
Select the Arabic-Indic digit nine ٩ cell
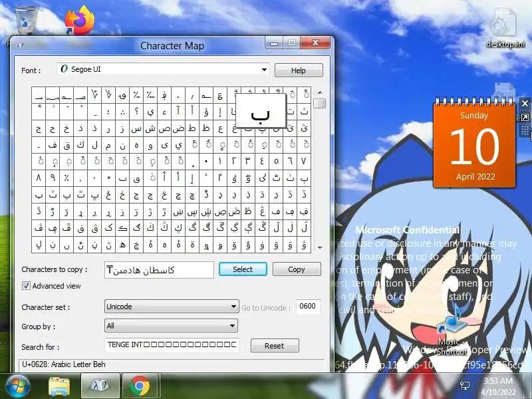(x=53, y=178)
